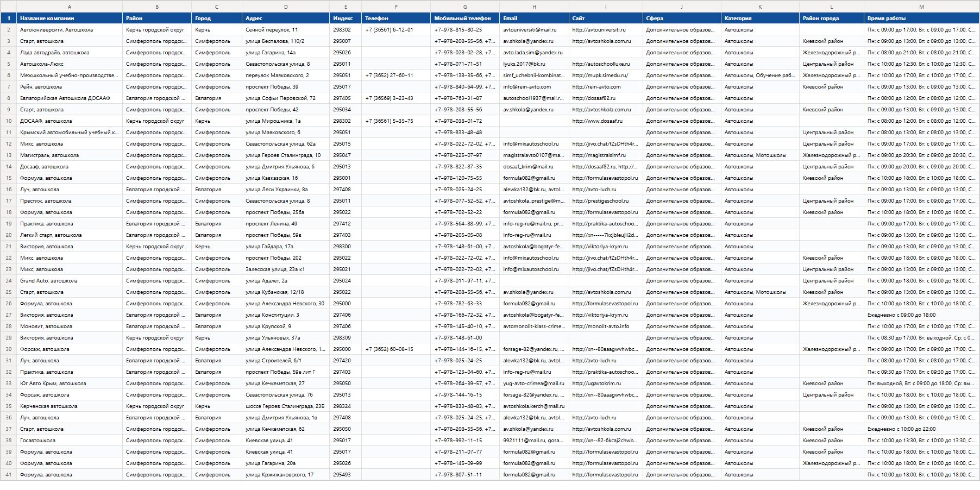The width and height of the screenshot is (980, 490).
Task: Select site 'http://prestigeschool.ru'
Action: click(606, 201)
